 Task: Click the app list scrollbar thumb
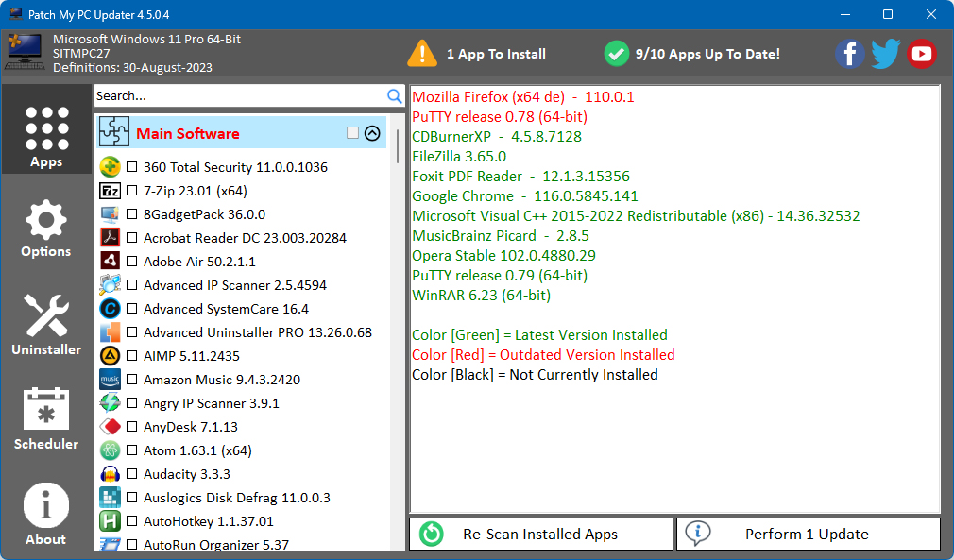pyautogui.click(x=398, y=145)
